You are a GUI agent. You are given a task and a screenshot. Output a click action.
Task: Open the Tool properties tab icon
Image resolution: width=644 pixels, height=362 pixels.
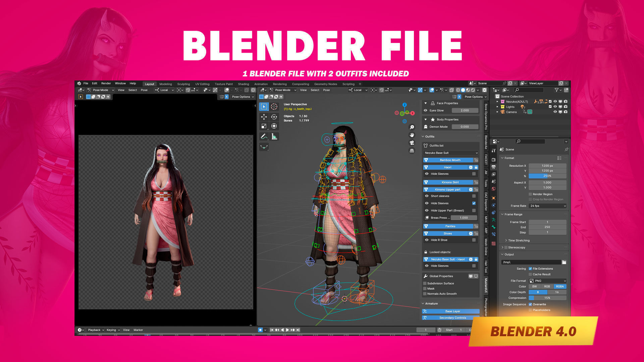(x=493, y=150)
